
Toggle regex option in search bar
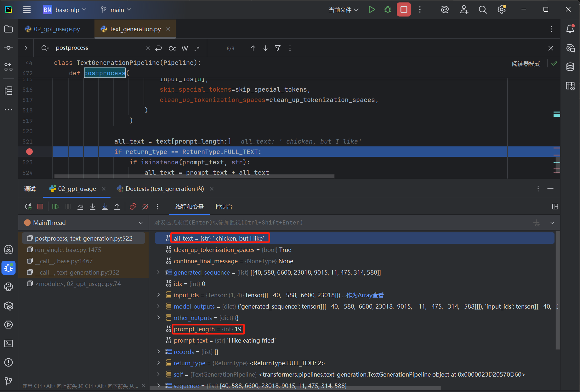[x=197, y=48]
